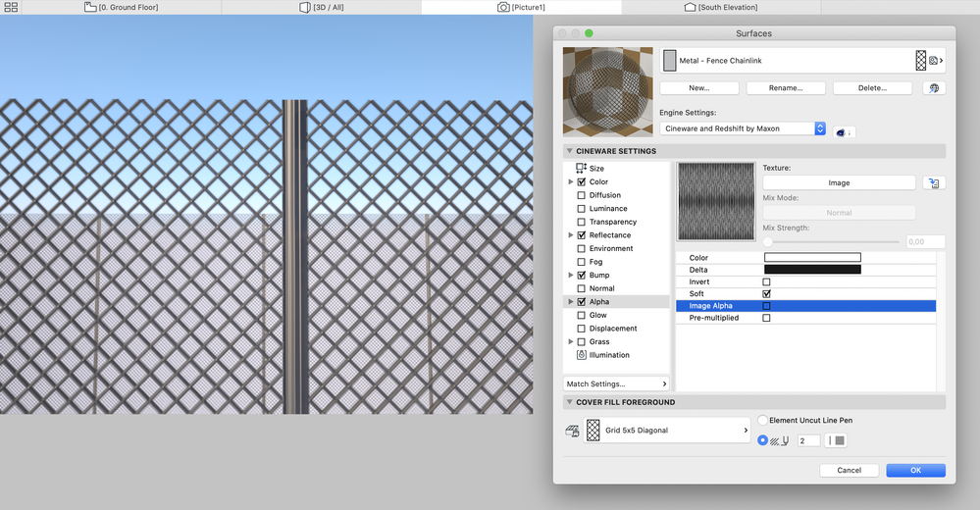Open the Grid 5x5 Diagonal fill selector

click(x=667, y=430)
